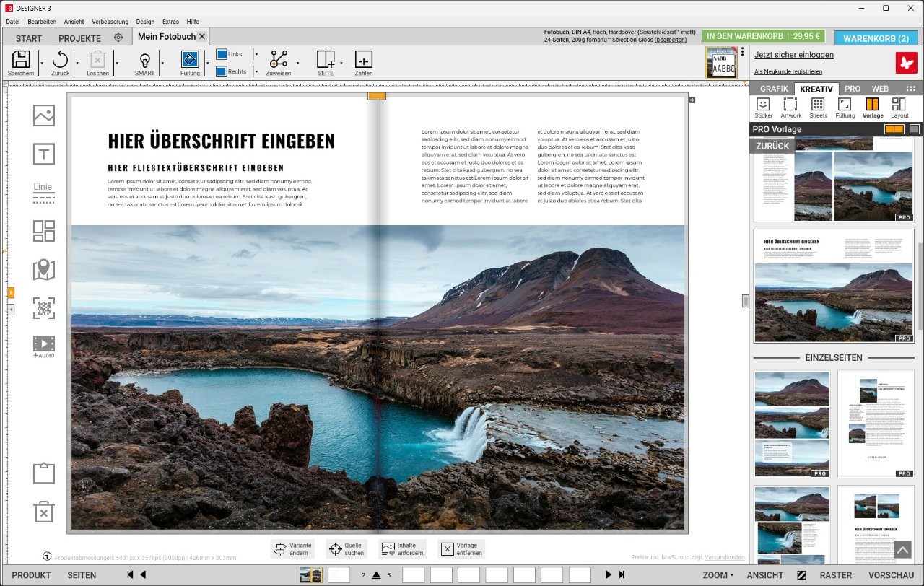The width and height of the screenshot is (924, 586).
Task: Click the Zuweisen nodes icon
Action: point(279,60)
